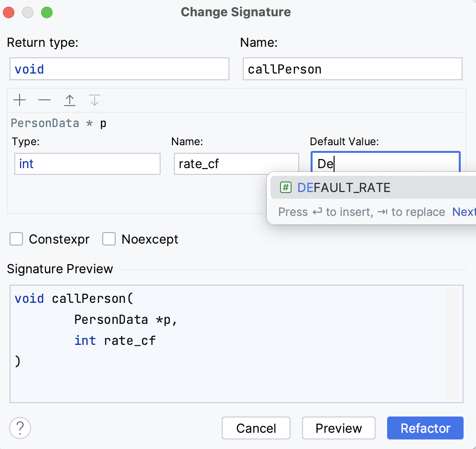
Task: Add a new parameter with the plus icon
Action: point(19,100)
